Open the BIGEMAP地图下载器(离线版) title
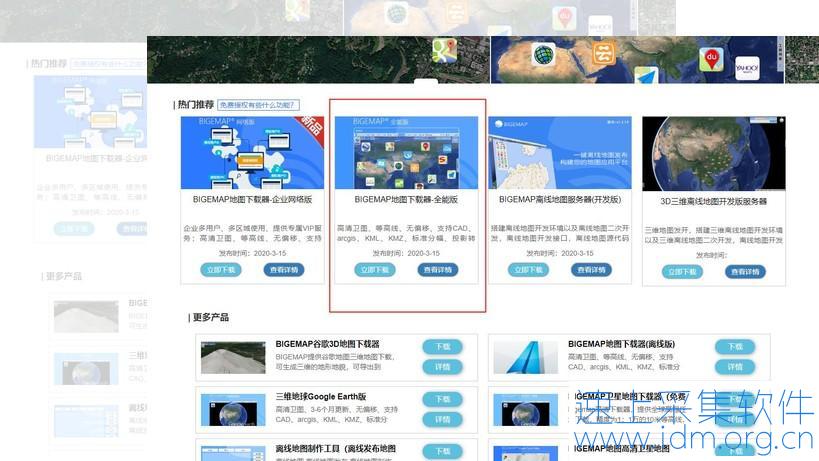 [622, 344]
